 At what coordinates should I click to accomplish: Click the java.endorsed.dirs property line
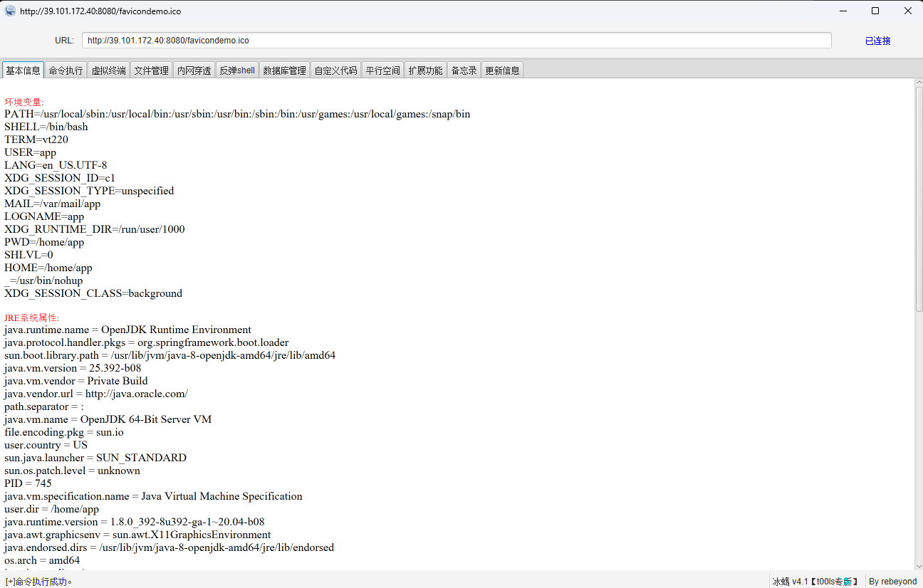(169, 547)
